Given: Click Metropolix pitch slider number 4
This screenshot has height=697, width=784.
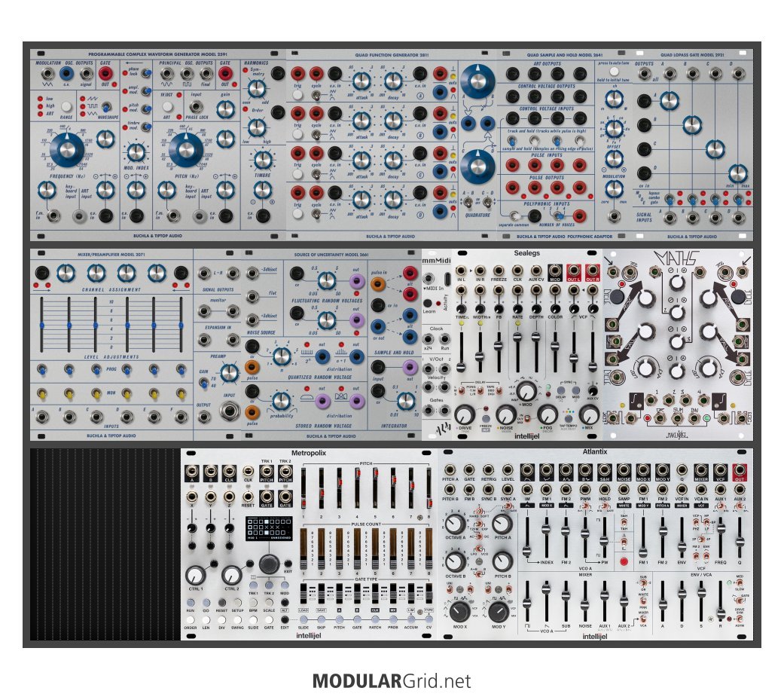Looking at the screenshot, I should click(358, 488).
